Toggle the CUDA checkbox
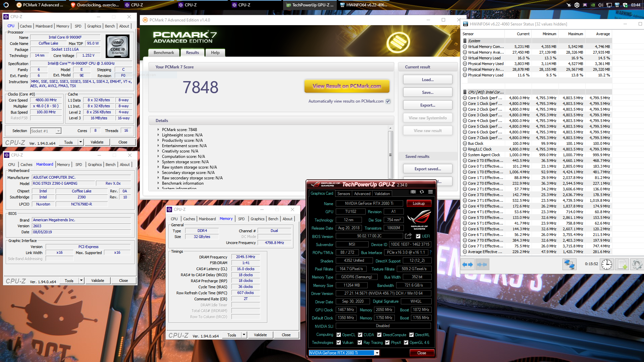 tap(360, 335)
